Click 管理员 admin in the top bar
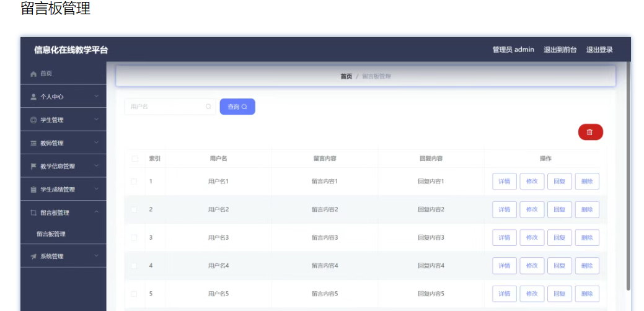 pos(513,50)
